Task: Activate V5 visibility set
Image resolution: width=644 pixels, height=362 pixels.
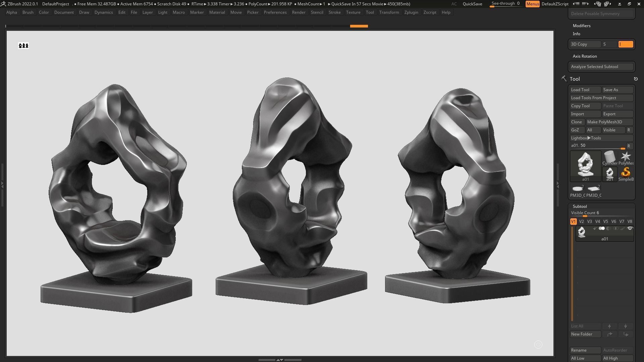Action: click(605, 222)
